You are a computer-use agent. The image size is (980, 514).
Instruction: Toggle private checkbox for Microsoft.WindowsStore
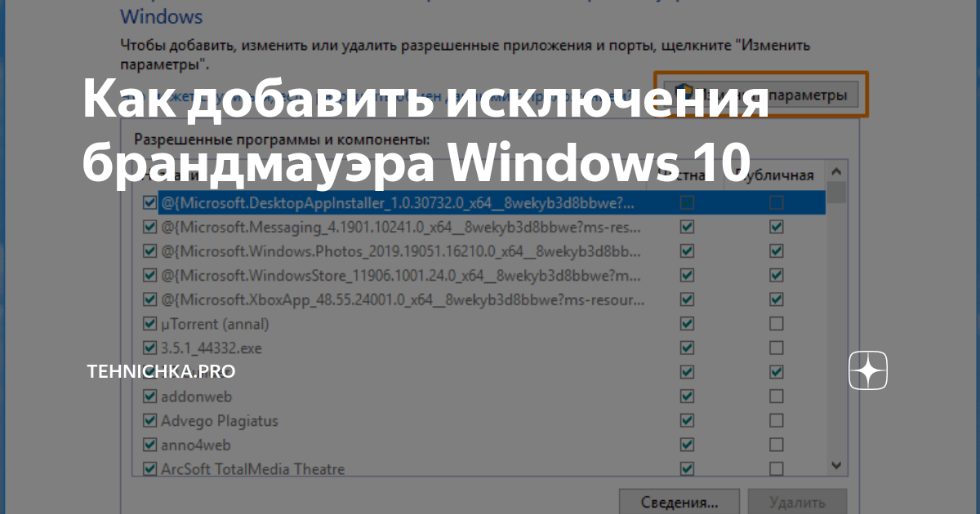point(687,275)
